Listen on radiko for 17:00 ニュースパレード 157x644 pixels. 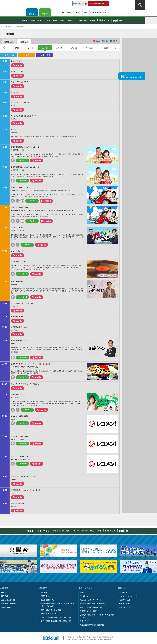[x=17, y=255]
